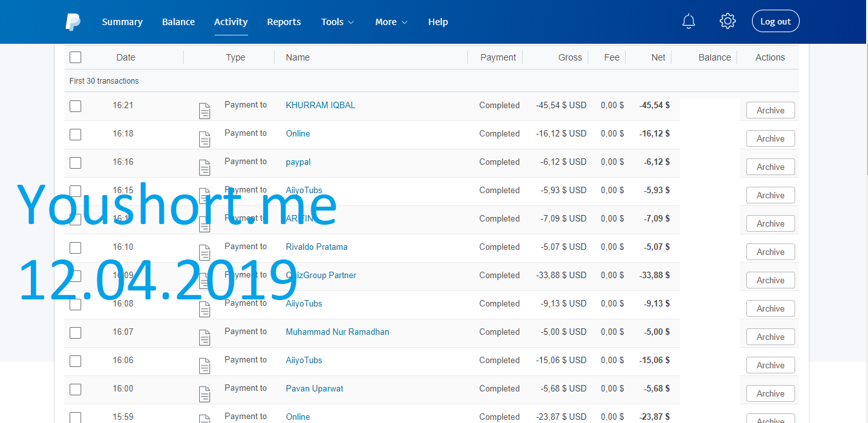This screenshot has width=868, height=423.
Task: Open document icon for 16:06 AiiyoTubs row
Action: 204,366
